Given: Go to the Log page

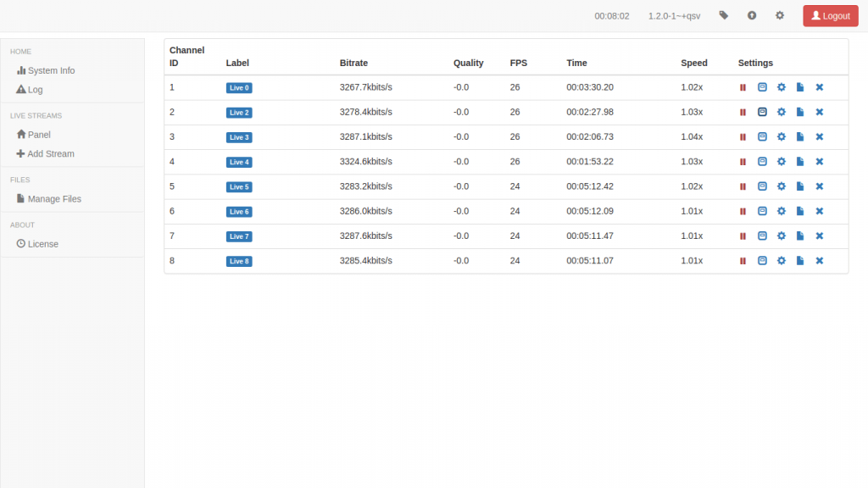Looking at the screenshot, I should click(35, 90).
